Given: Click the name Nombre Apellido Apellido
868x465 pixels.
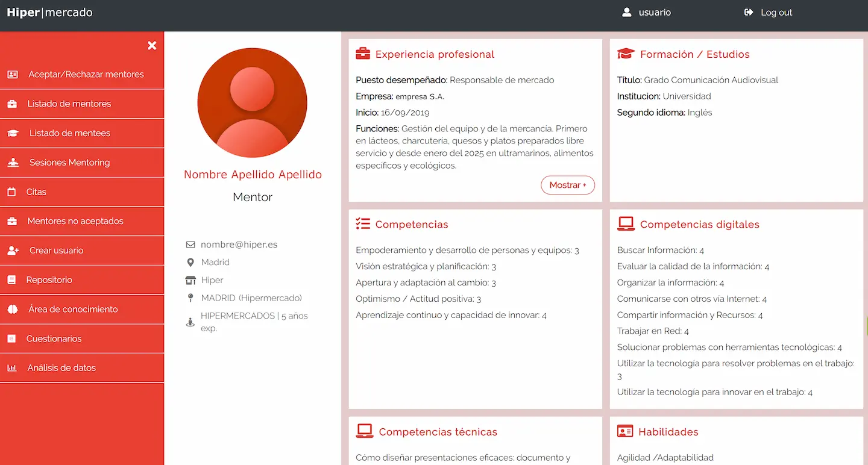Looking at the screenshot, I should [253, 175].
